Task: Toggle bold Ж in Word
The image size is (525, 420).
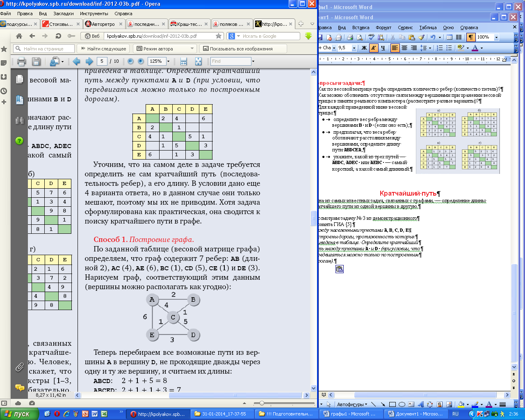Action: 364,48
